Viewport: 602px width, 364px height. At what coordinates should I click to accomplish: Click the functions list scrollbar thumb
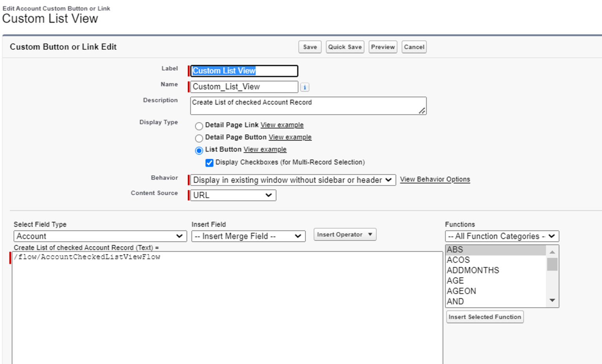pos(552,264)
